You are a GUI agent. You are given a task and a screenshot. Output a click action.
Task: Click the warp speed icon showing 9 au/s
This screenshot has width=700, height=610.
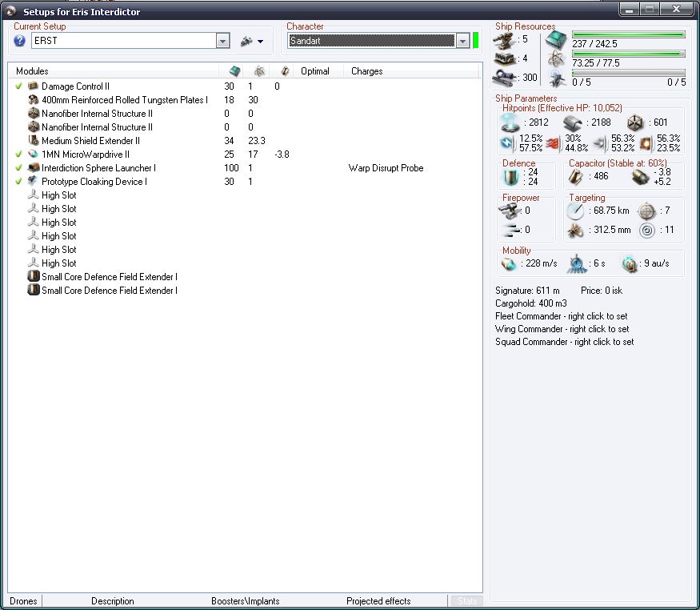click(x=629, y=264)
